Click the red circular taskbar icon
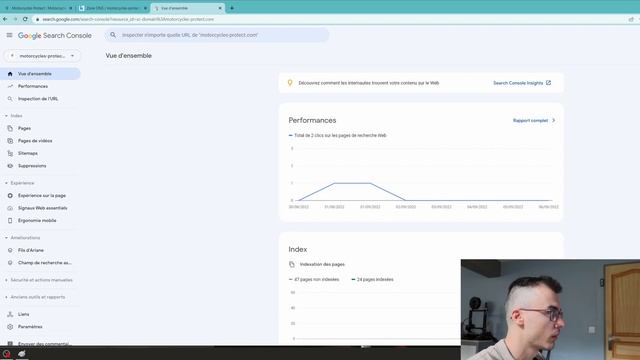Viewport: 640px width, 360px height. [7, 354]
